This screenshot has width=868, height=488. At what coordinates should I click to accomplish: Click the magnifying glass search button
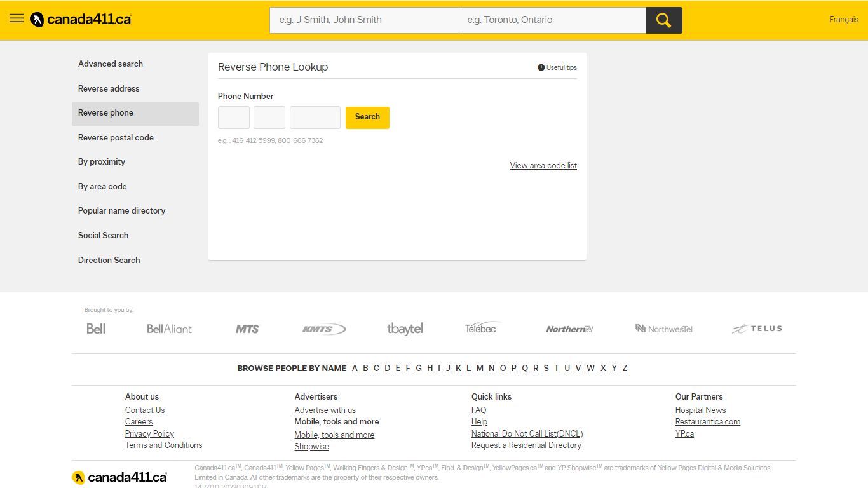(664, 20)
